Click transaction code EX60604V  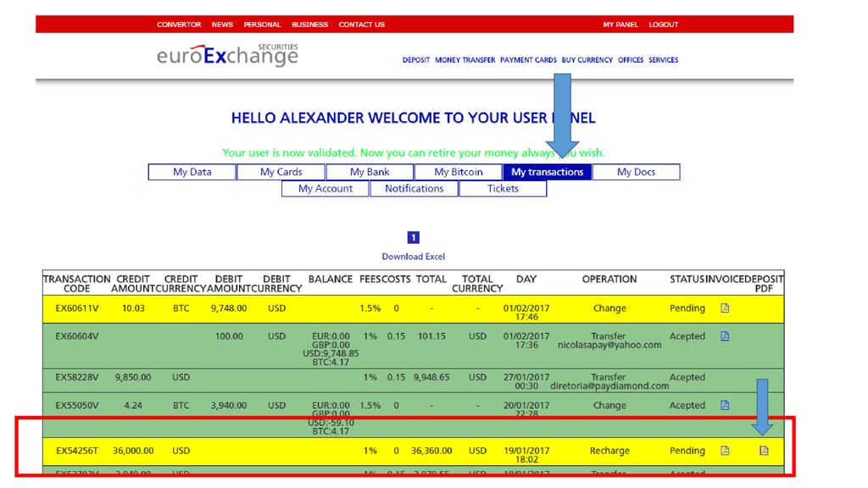(77, 335)
